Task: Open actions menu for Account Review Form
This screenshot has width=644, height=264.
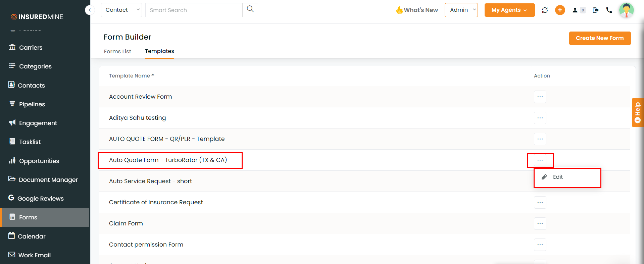Action: coord(540,97)
